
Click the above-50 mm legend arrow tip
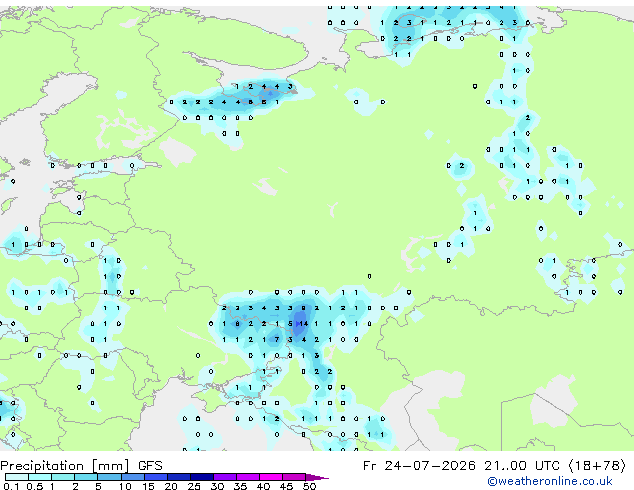click(317, 477)
